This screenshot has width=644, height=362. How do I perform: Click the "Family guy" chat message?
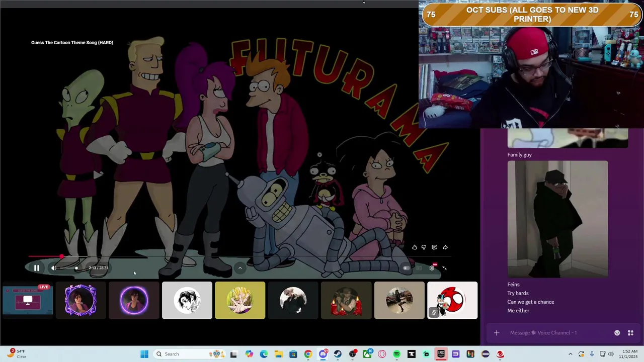click(519, 155)
